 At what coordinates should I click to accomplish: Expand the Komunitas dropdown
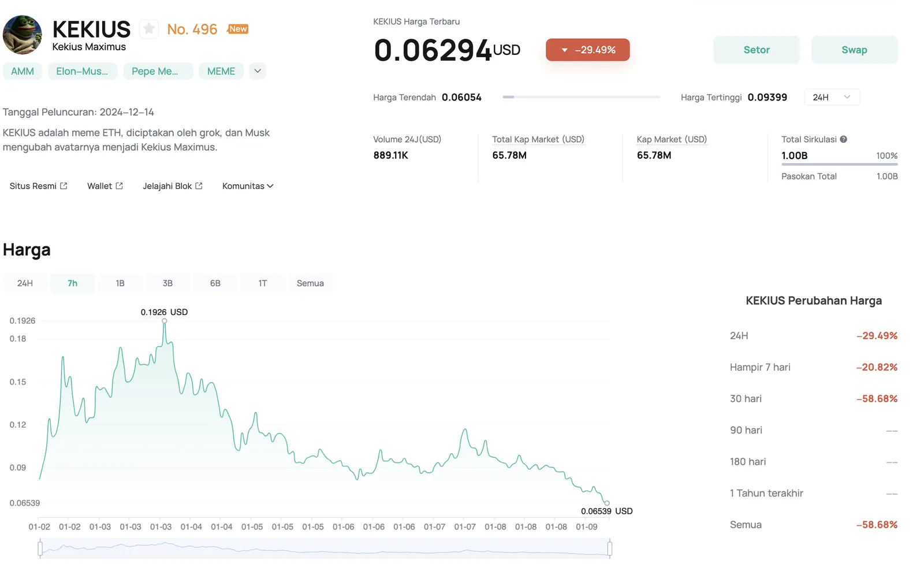[x=248, y=186]
